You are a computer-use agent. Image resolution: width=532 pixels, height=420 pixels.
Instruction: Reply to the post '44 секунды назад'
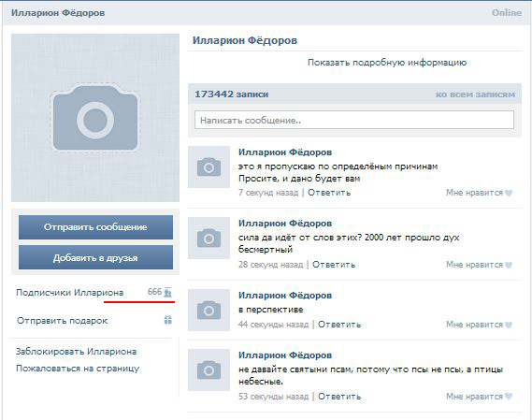339,325
